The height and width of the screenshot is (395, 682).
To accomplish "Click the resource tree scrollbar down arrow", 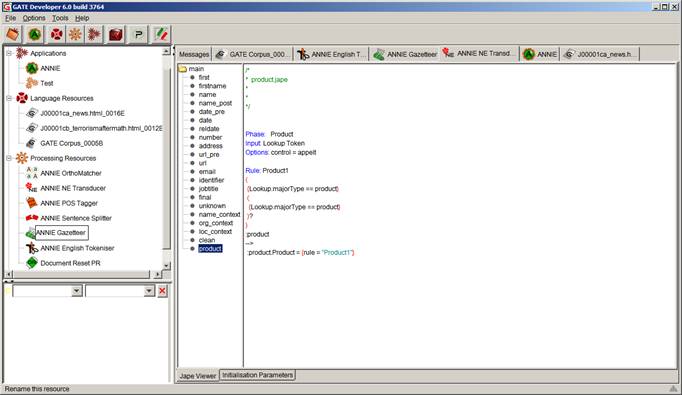I will (166, 265).
